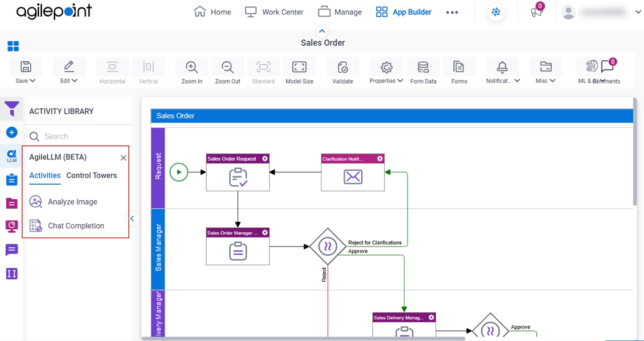644x341 pixels.
Task: Select the Sales Manager swimlane header
Action: [x=158, y=249]
